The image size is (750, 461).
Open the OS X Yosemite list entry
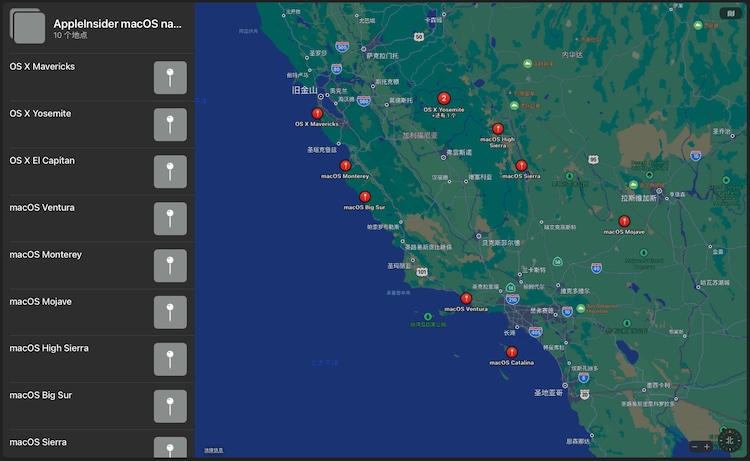point(98,124)
